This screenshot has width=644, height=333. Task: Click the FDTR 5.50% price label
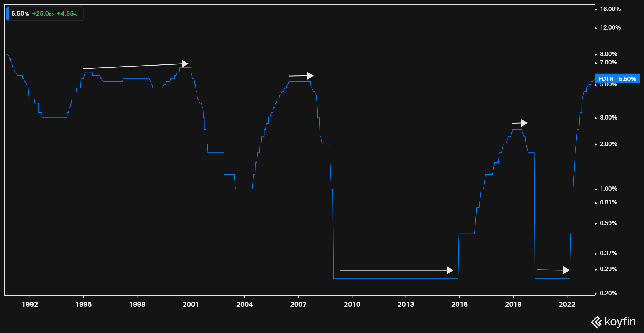617,79
